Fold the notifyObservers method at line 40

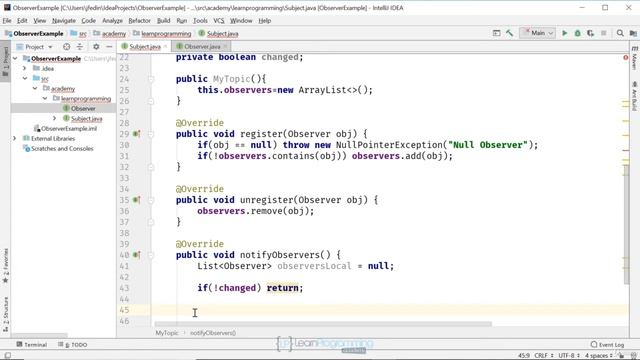(151, 255)
